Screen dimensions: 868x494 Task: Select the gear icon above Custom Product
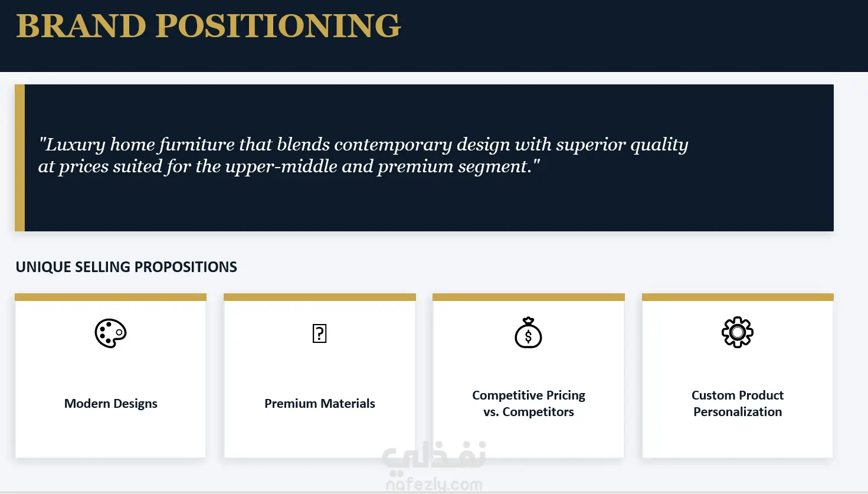point(738,333)
